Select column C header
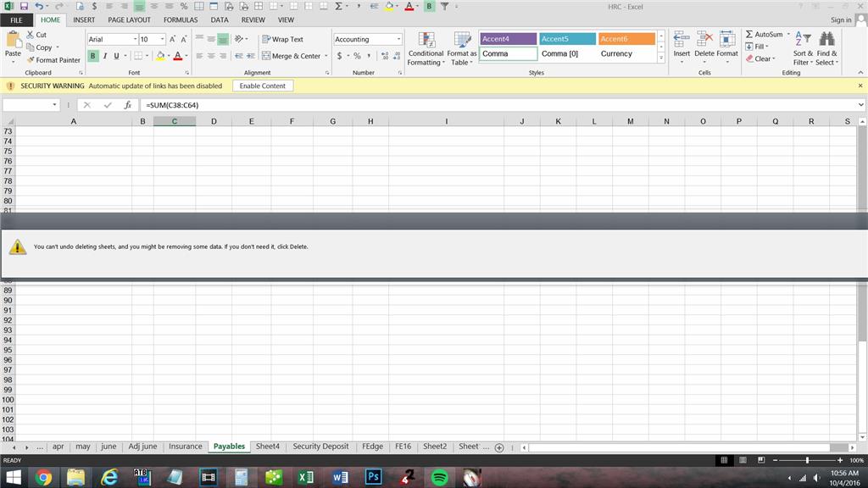Viewport: 868px width, 488px height. (175, 121)
